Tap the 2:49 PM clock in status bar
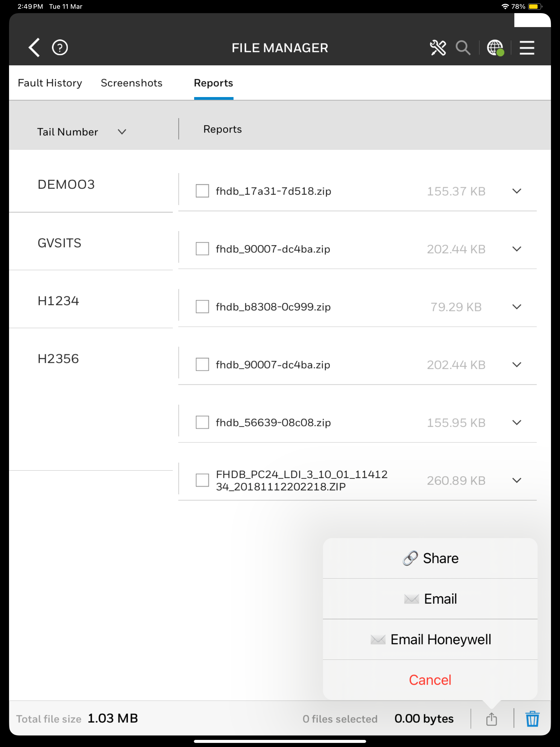The image size is (560, 747). pyautogui.click(x=30, y=6)
